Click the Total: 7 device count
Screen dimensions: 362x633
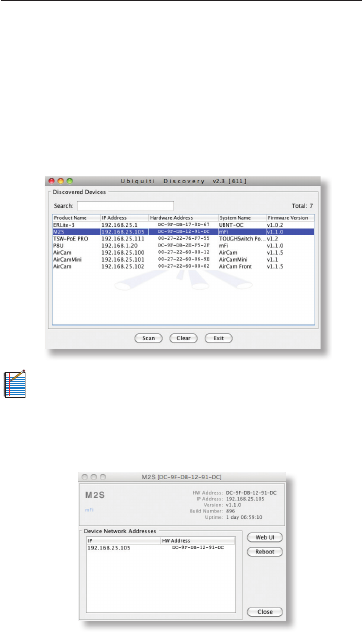tap(302, 206)
